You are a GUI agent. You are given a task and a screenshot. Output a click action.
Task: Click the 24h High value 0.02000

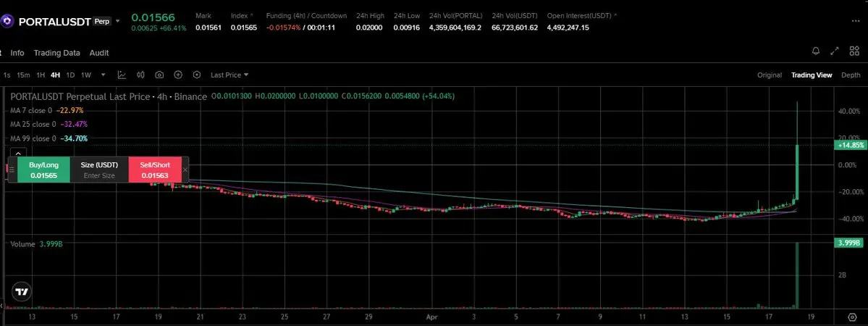pos(368,28)
